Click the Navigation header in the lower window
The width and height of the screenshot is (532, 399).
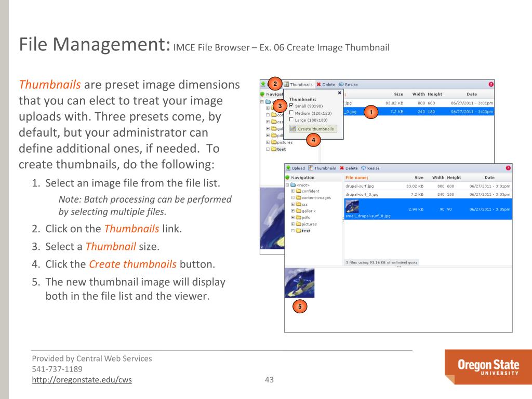pyautogui.click(x=303, y=178)
